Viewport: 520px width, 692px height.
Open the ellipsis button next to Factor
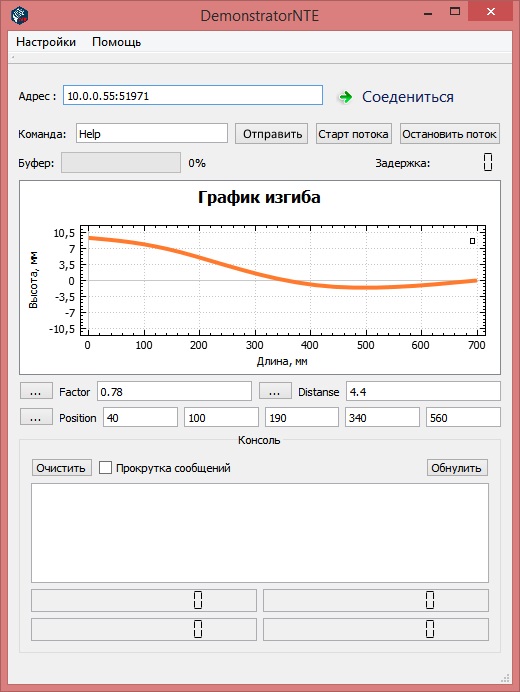click(36, 391)
